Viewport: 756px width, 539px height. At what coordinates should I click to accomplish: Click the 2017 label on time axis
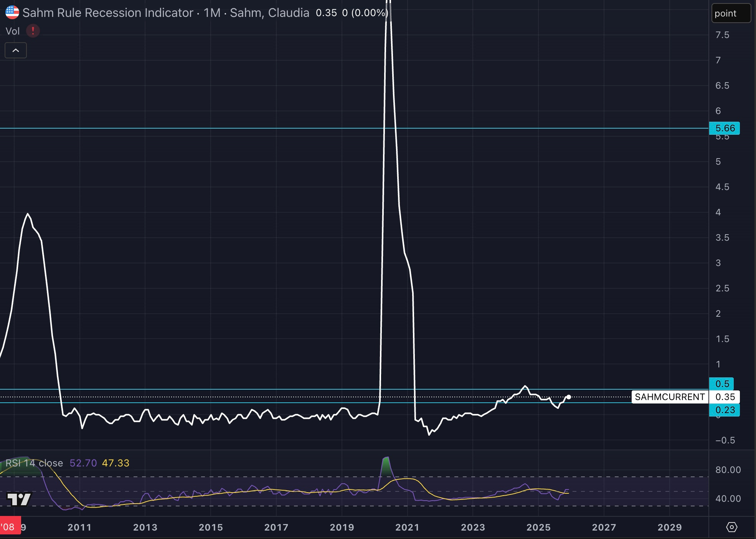tap(276, 527)
